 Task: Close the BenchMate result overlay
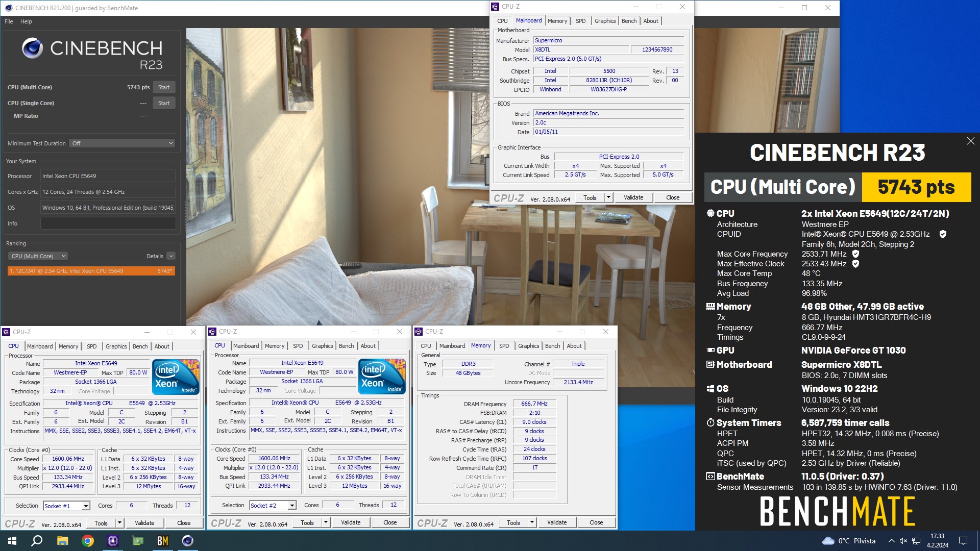[x=970, y=141]
